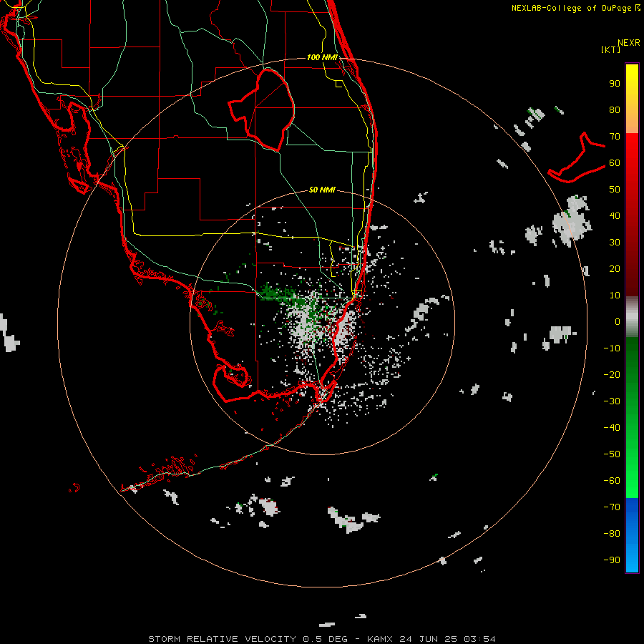Click the -20 value on the velocity scale
This screenshot has width=644, height=644.
(612, 374)
